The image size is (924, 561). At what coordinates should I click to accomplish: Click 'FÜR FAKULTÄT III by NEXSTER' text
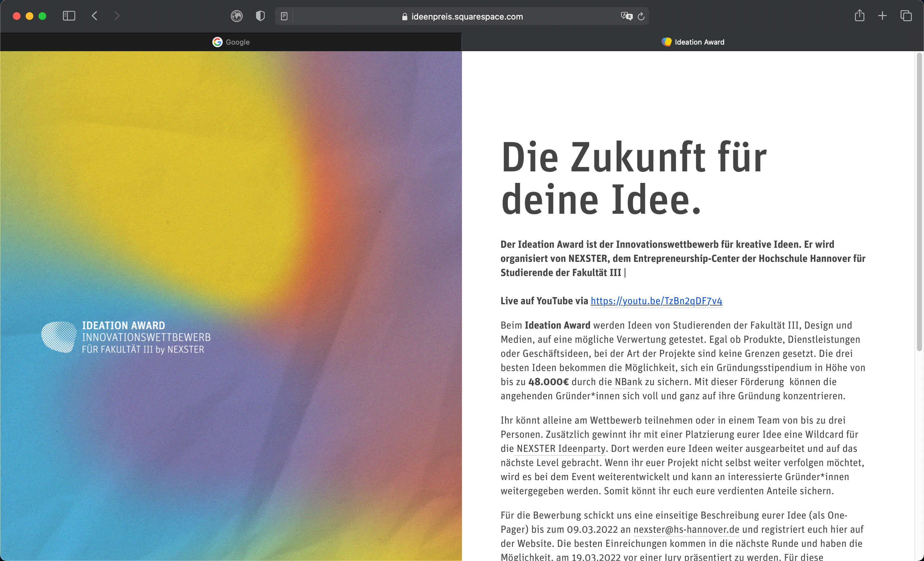[143, 350]
